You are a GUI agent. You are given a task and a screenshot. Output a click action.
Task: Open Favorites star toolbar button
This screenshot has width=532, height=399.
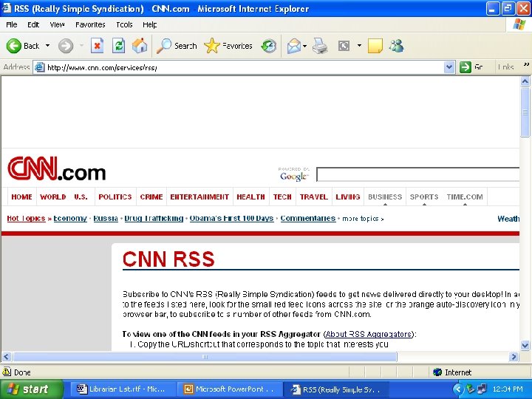pyautogui.click(x=228, y=46)
